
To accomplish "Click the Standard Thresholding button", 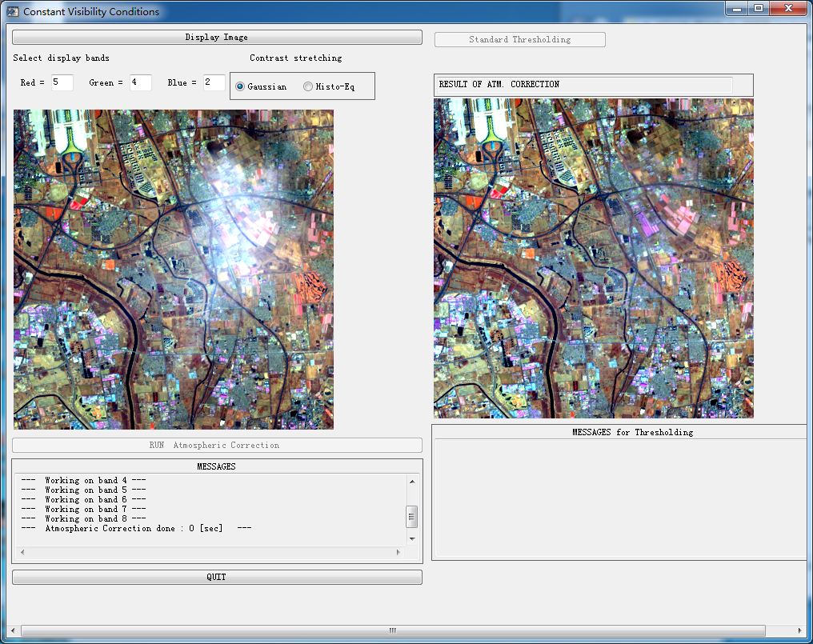I will pos(519,39).
